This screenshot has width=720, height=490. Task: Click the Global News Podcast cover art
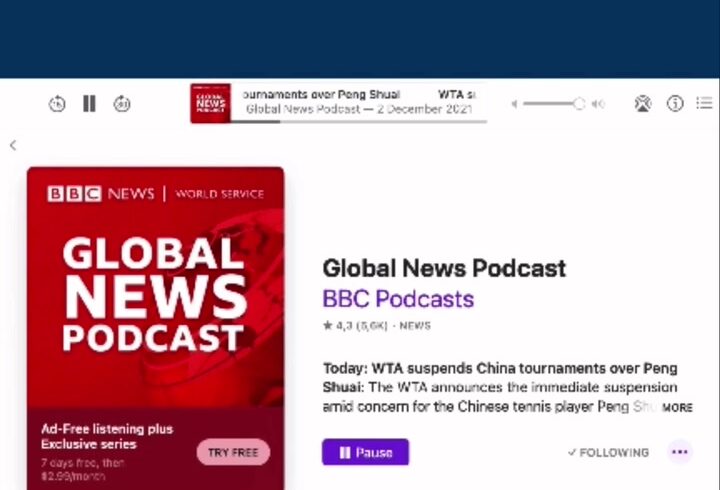155,290
